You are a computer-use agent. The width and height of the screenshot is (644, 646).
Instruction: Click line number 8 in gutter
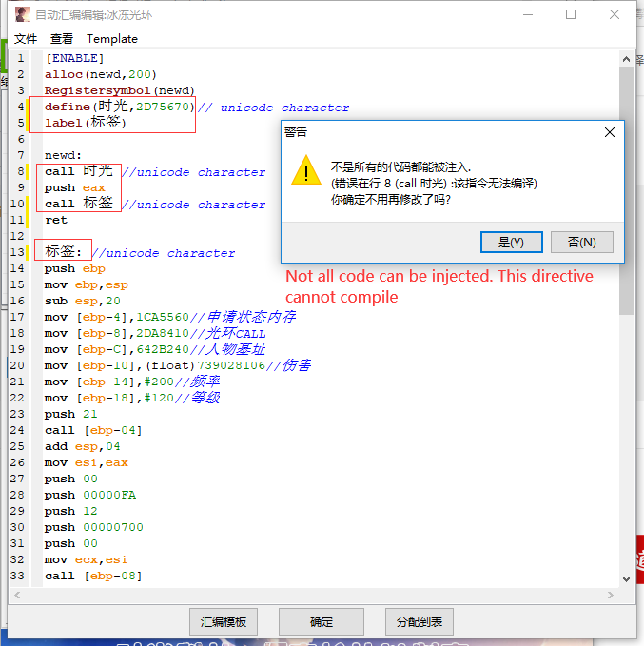(x=21, y=171)
